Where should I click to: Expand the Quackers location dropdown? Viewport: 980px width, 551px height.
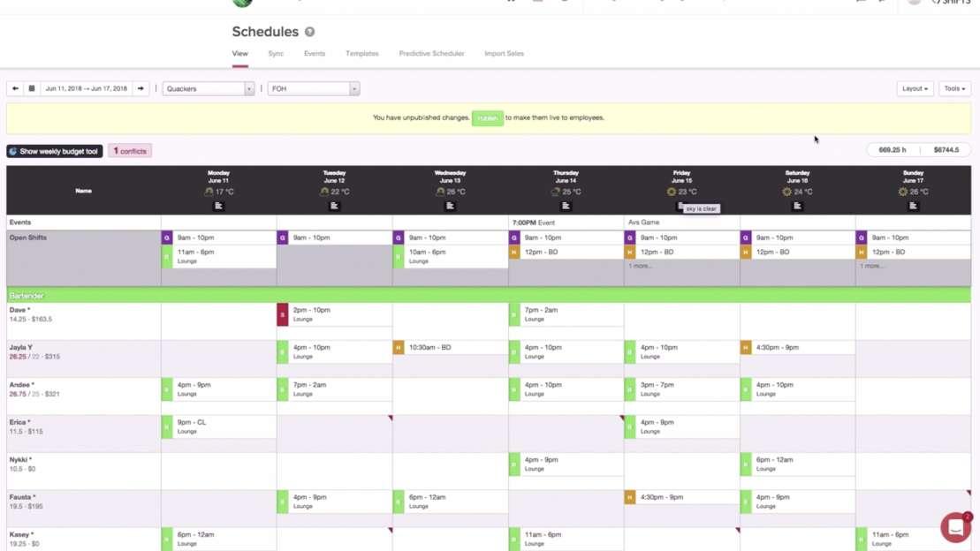click(x=209, y=88)
